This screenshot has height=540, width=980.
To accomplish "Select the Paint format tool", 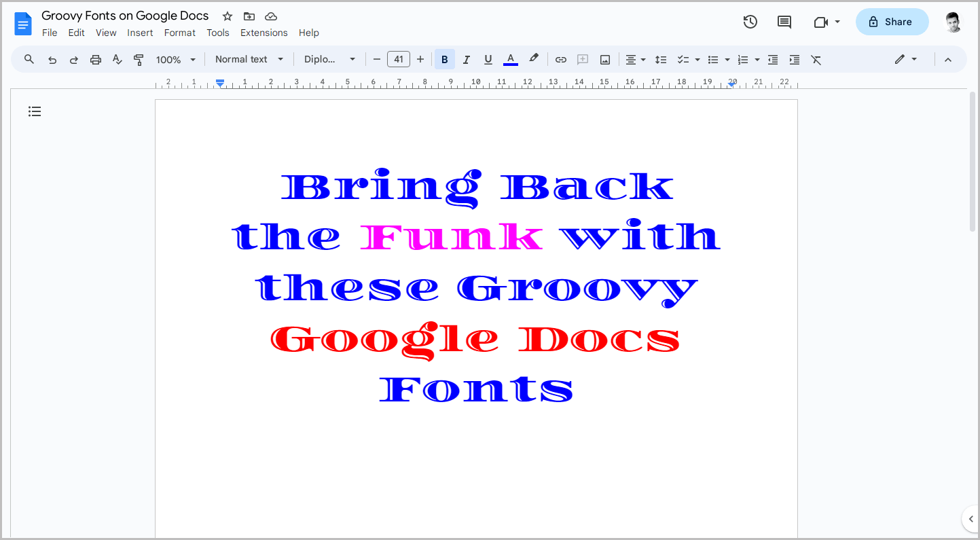I will click(x=139, y=59).
